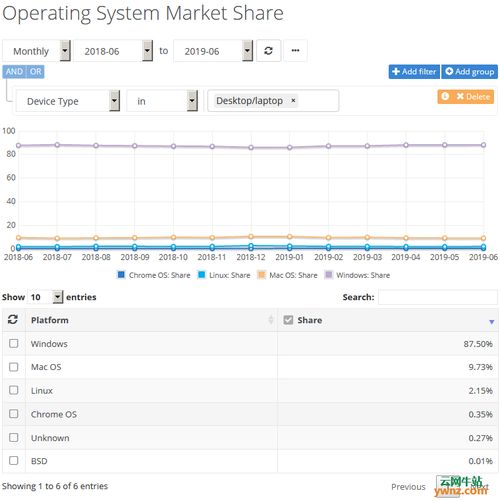Screen dimensions: 500x501
Task: Click the Share column header text
Action: point(309,320)
